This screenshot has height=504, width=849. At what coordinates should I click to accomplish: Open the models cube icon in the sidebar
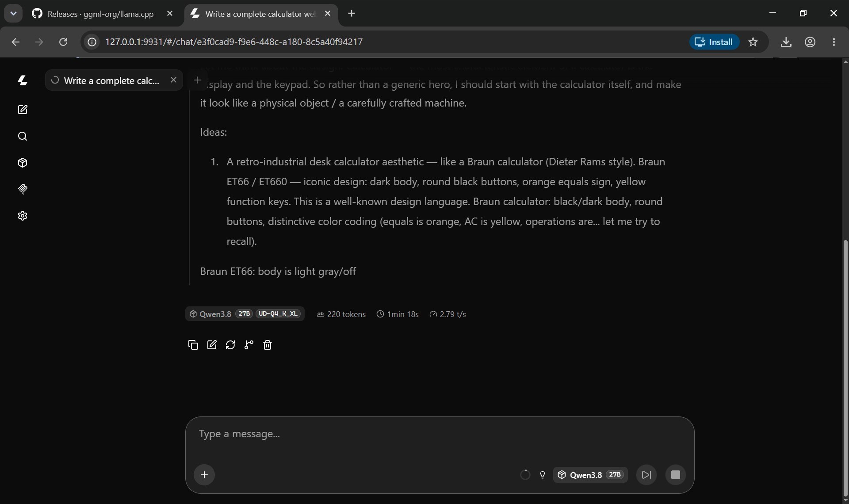pos(23,163)
